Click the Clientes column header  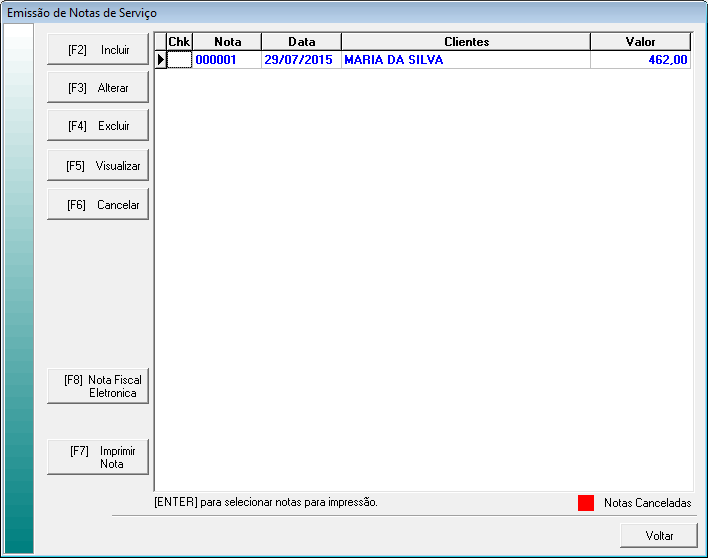pos(466,42)
